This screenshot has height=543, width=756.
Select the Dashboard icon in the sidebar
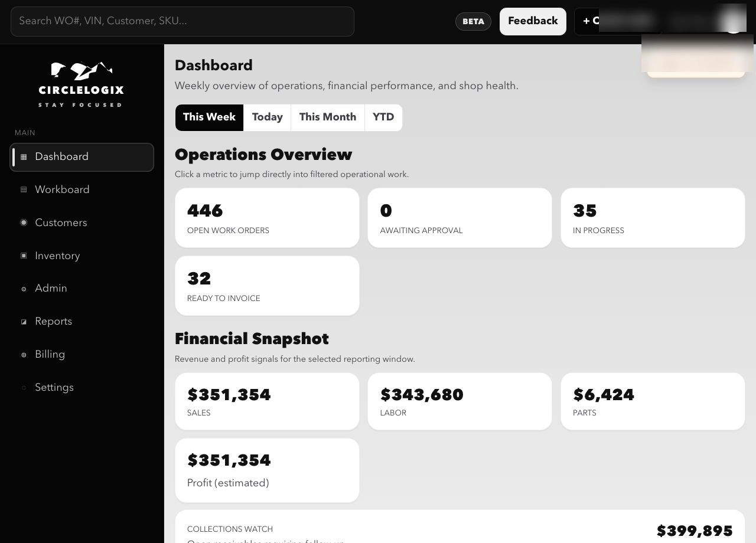tap(24, 157)
